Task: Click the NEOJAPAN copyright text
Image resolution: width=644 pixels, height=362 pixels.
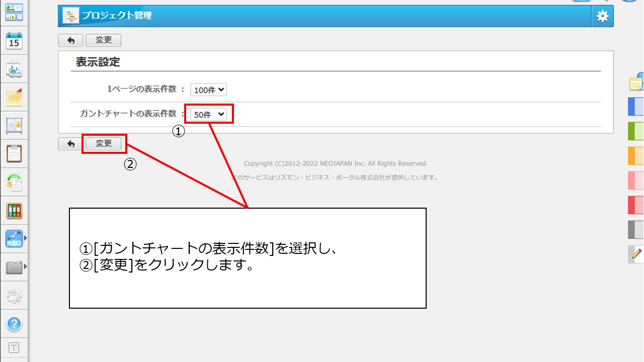Action: click(336, 163)
